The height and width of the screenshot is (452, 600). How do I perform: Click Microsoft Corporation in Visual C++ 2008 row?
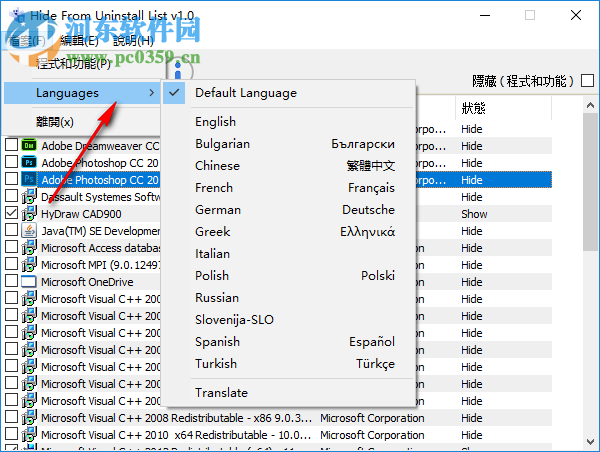point(372,418)
